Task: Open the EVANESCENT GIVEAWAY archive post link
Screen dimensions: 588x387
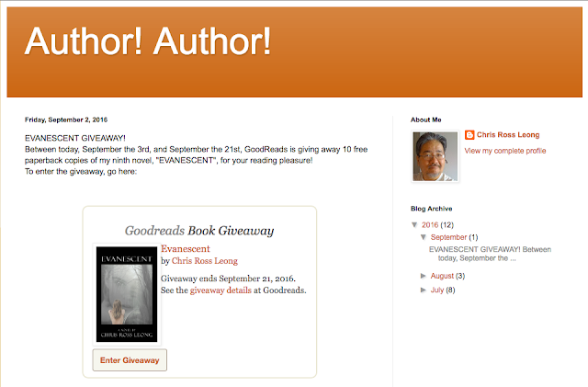Action: point(490,254)
